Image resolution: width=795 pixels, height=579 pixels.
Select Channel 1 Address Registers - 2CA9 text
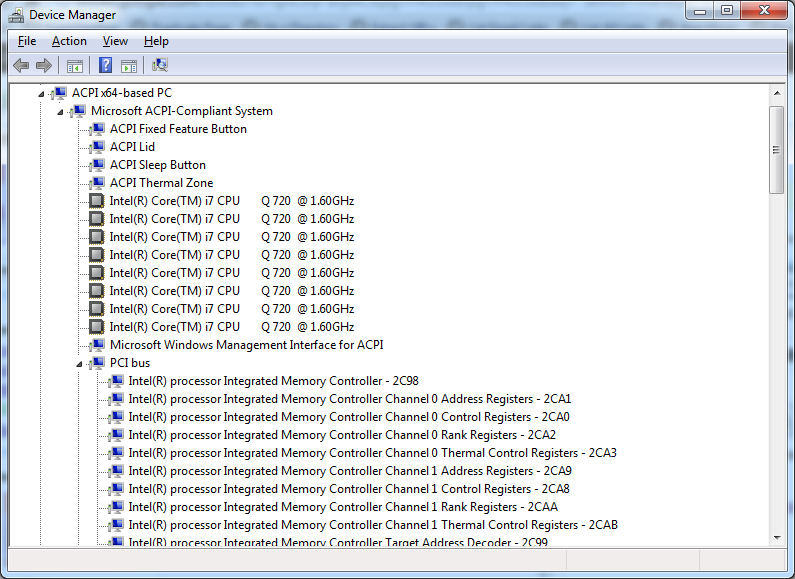click(350, 471)
